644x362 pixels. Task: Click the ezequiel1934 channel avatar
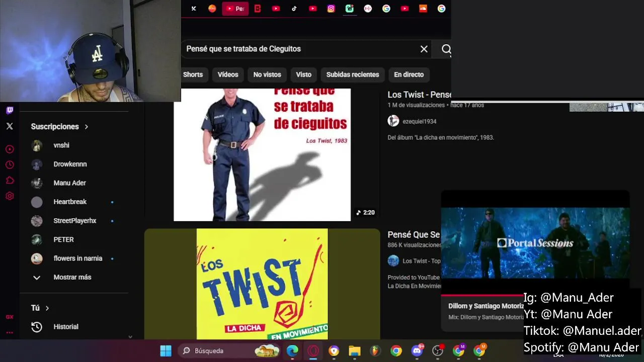393,121
